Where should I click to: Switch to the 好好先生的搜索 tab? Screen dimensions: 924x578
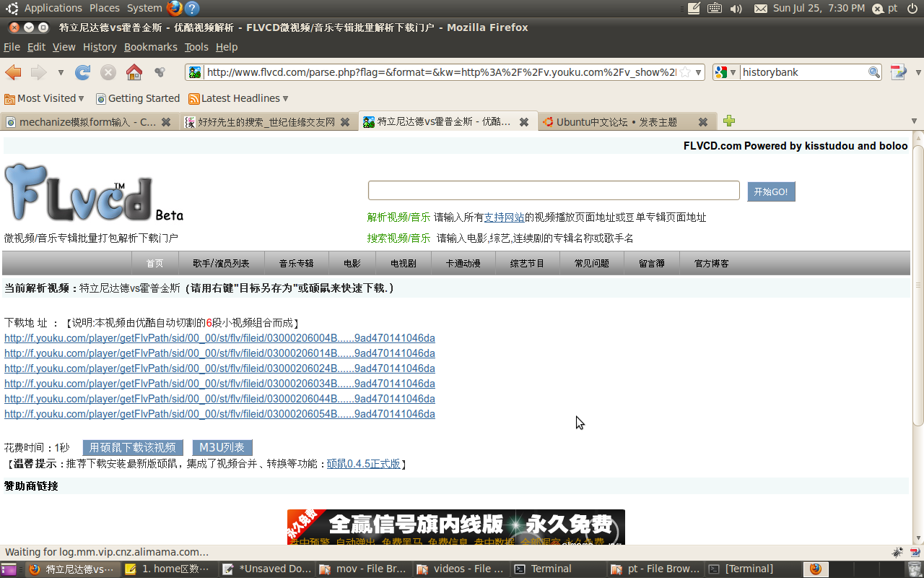(260, 122)
